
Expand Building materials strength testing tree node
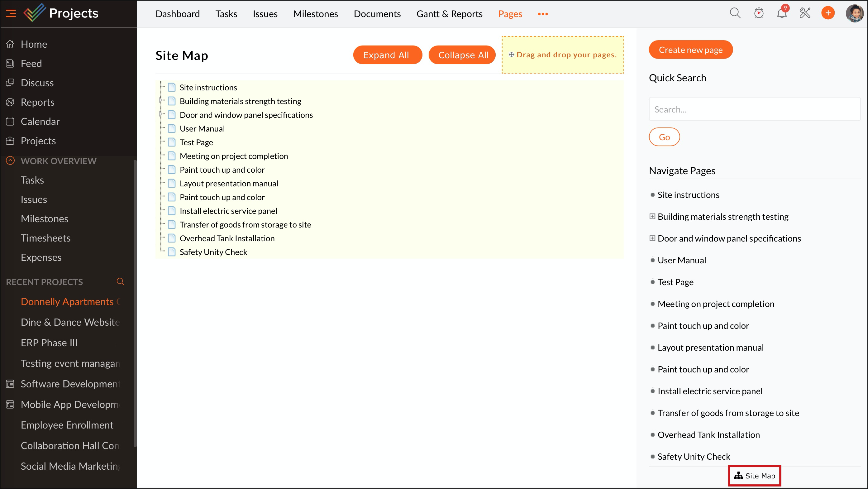point(160,100)
